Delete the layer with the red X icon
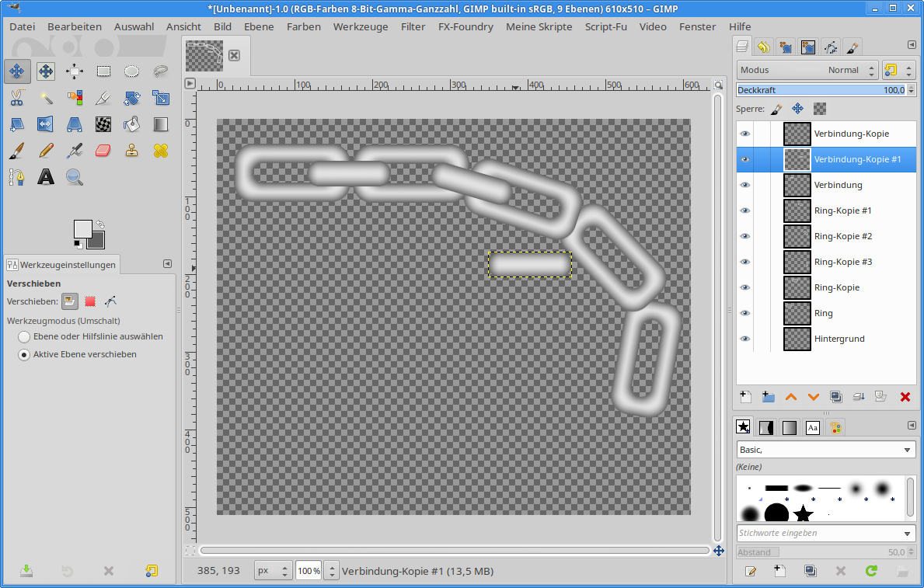924x588 pixels. [x=905, y=397]
